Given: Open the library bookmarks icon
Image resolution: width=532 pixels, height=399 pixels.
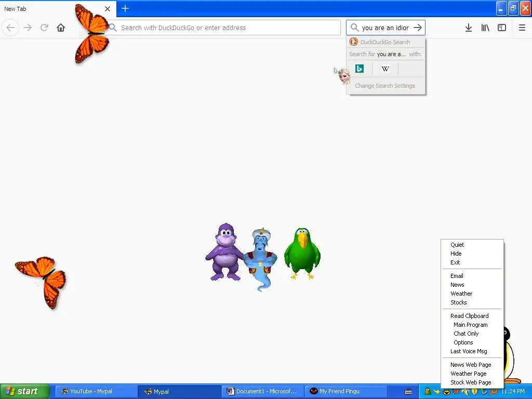Looking at the screenshot, I should 485,28.
